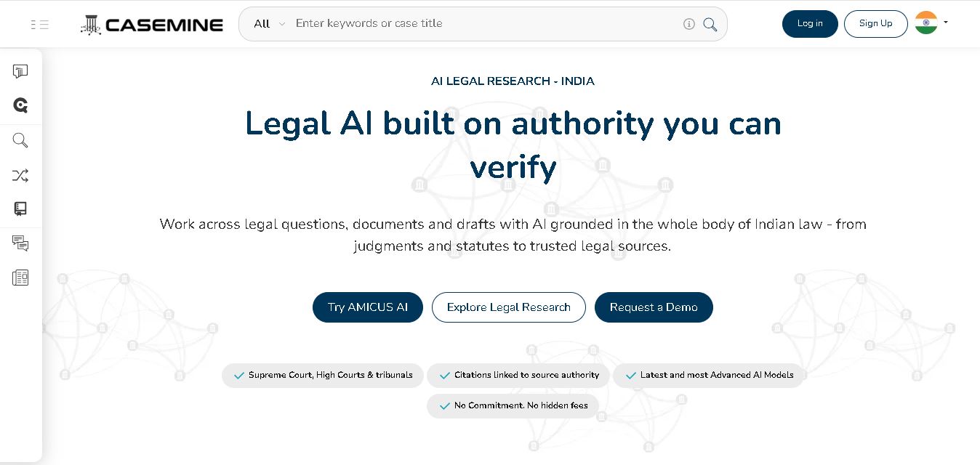Open the newspaper icon in sidebar

tap(20, 278)
